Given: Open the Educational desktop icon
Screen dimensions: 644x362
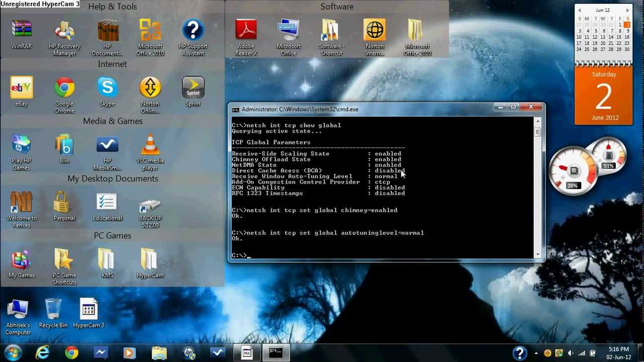Looking at the screenshot, I should click(x=107, y=206).
